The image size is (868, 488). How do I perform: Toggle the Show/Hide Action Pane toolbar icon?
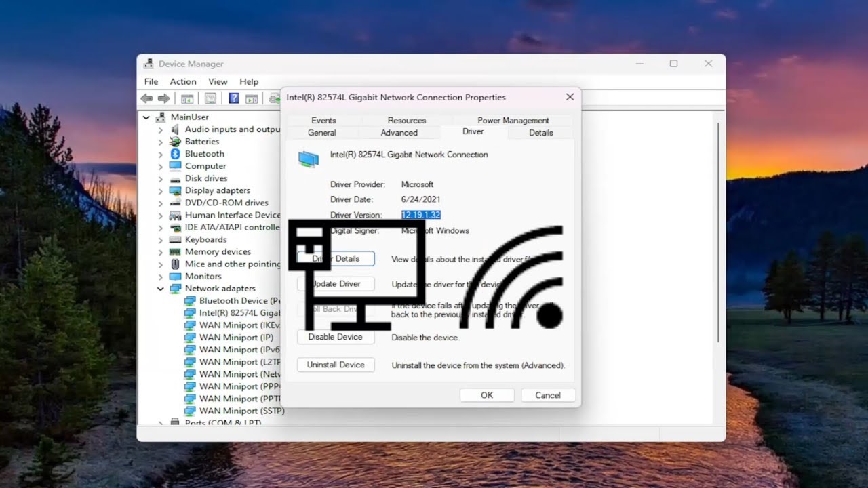coord(252,98)
